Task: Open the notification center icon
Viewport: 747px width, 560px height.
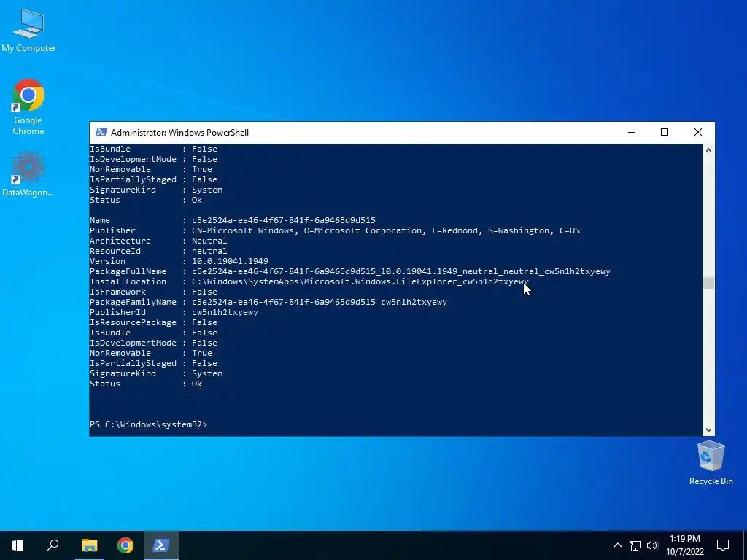Action: pos(723,545)
